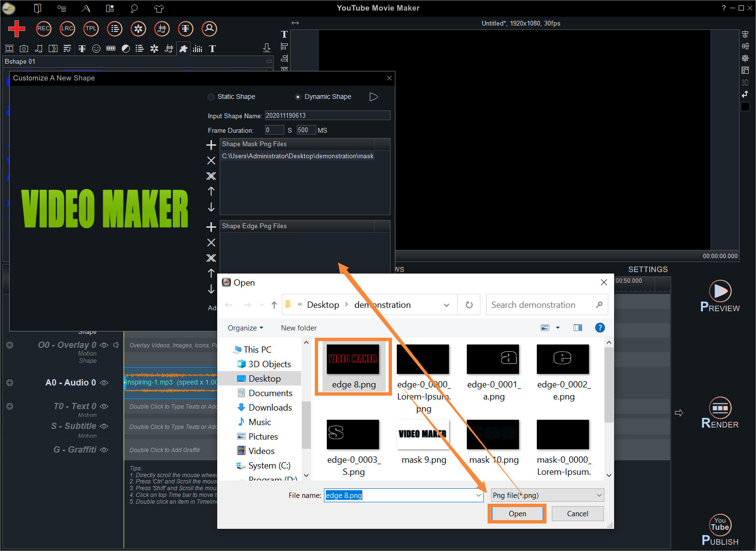Click single X to remove selected mask file
This screenshot has width=756, height=551.
pos(211,160)
